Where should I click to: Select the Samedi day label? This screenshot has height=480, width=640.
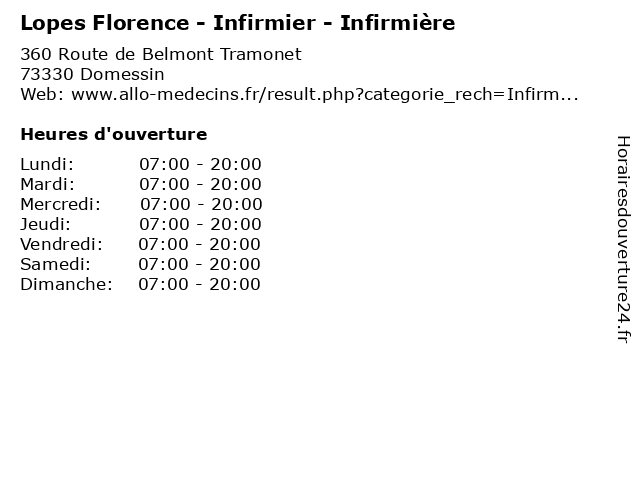coord(56,264)
